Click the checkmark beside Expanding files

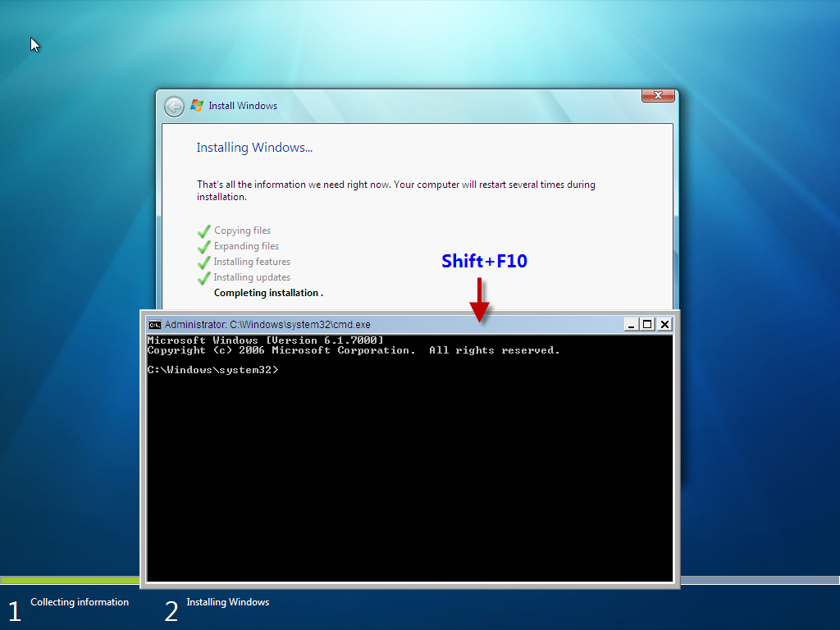point(204,247)
